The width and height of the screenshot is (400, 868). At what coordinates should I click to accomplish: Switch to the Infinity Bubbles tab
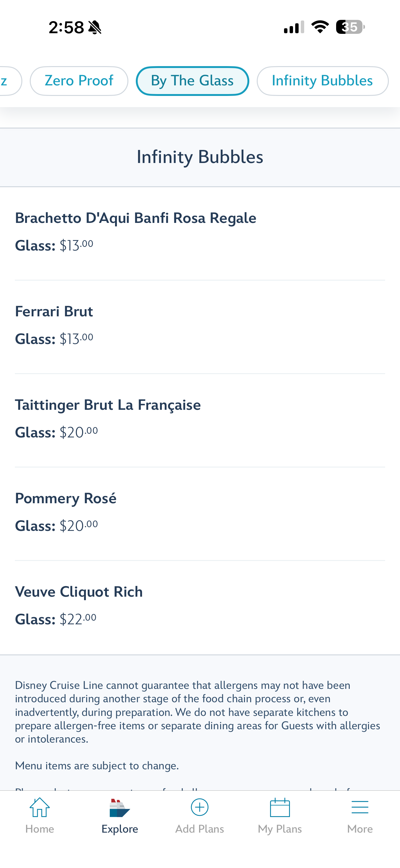322,81
